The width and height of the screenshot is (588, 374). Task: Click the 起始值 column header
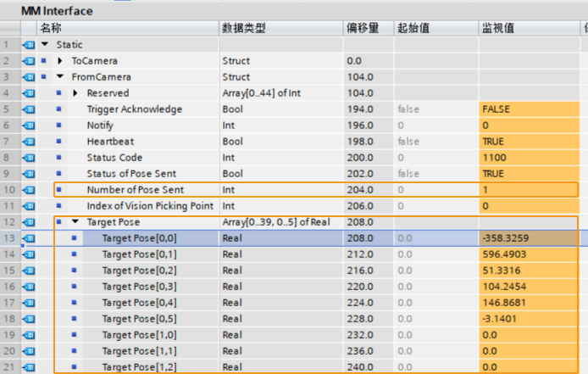coord(436,28)
